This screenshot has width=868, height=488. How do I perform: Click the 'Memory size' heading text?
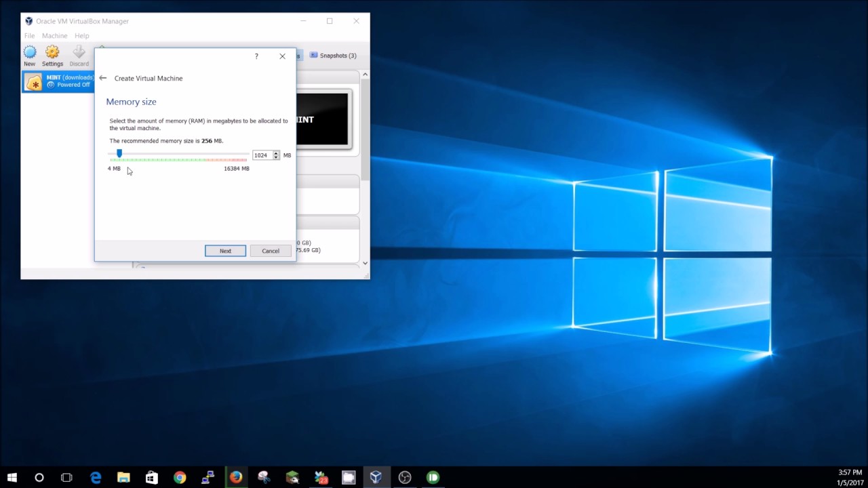(131, 102)
